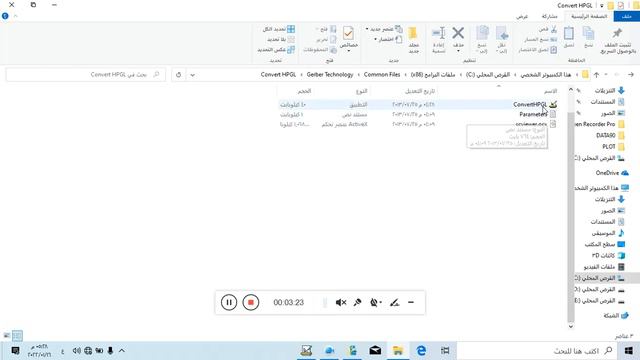
Task: Sort by Name (الاسم) column header
Action: (550, 91)
